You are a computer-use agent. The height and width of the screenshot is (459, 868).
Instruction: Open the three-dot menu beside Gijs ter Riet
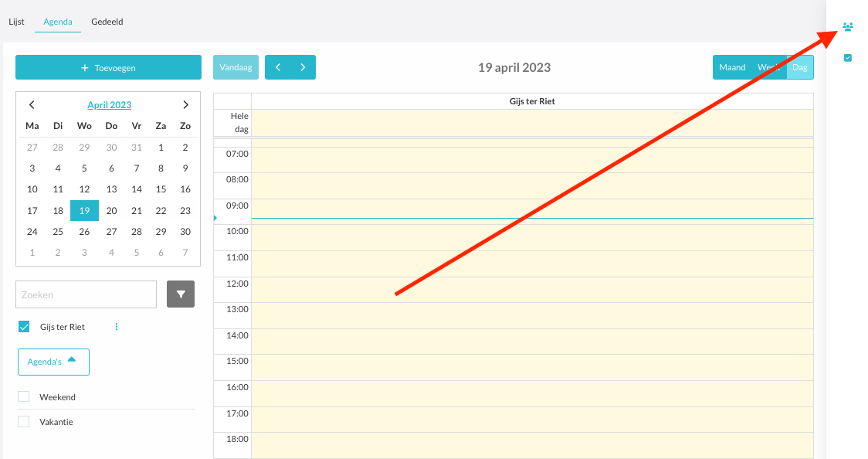117,327
